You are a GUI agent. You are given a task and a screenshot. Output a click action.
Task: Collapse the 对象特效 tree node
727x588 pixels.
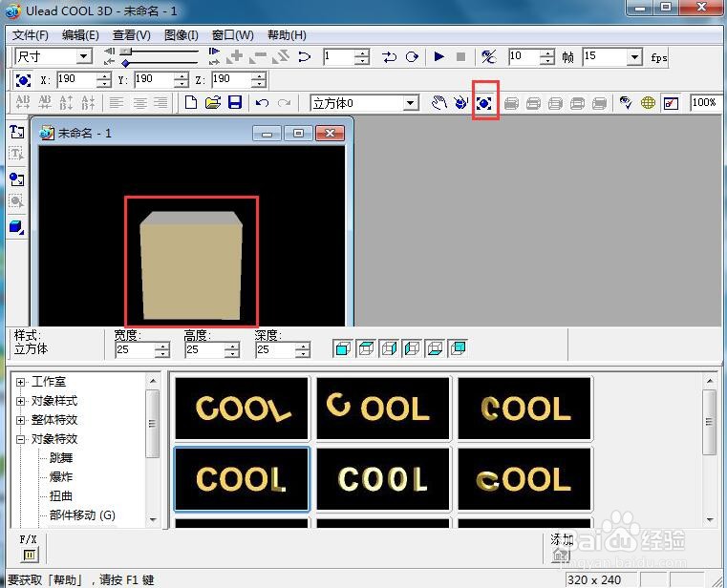20,439
